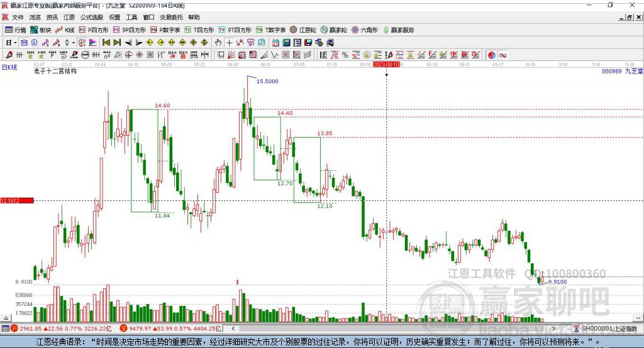This screenshot has width=644, height=348.
Task: Open the 交易委托 menu
Action: click(171, 17)
